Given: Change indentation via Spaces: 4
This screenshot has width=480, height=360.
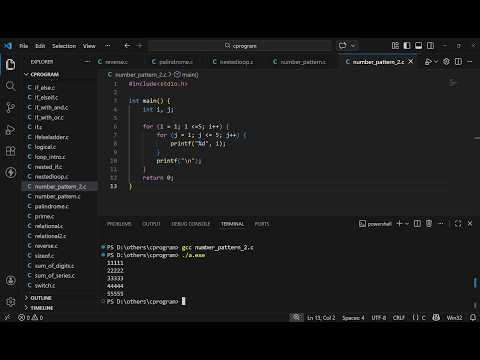Looking at the screenshot, I should point(353,318).
